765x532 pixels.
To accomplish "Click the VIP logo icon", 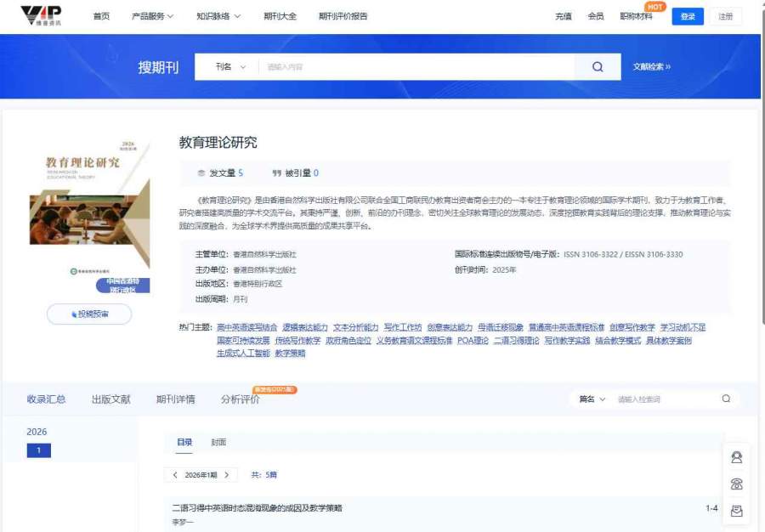I will click(x=41, y=15).
